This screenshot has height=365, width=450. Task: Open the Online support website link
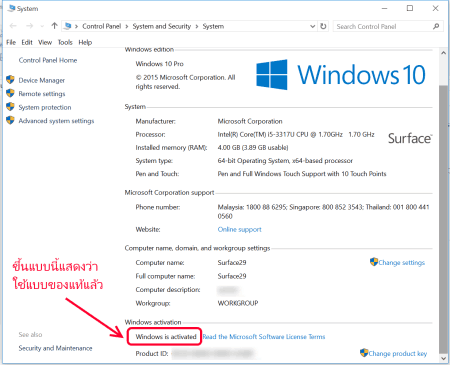(x=240, y=229)
